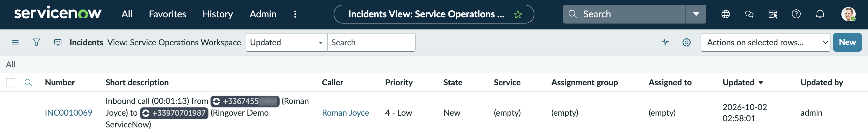Show the filter funnel conditions
This screenshot has height=133, width=868.
coord(36,42)
